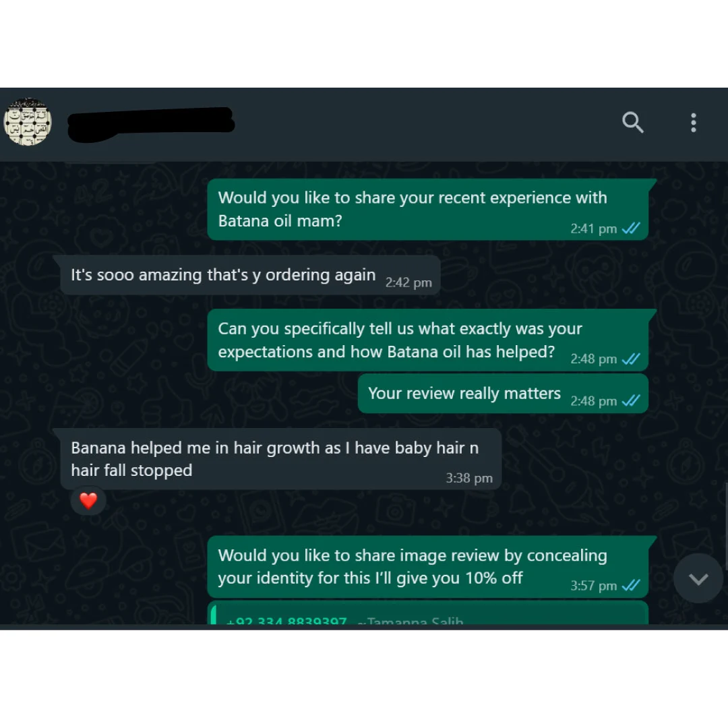Open the three-dot chat menu
The height and width of the screenshot is (728, 728).
(693, 123)
